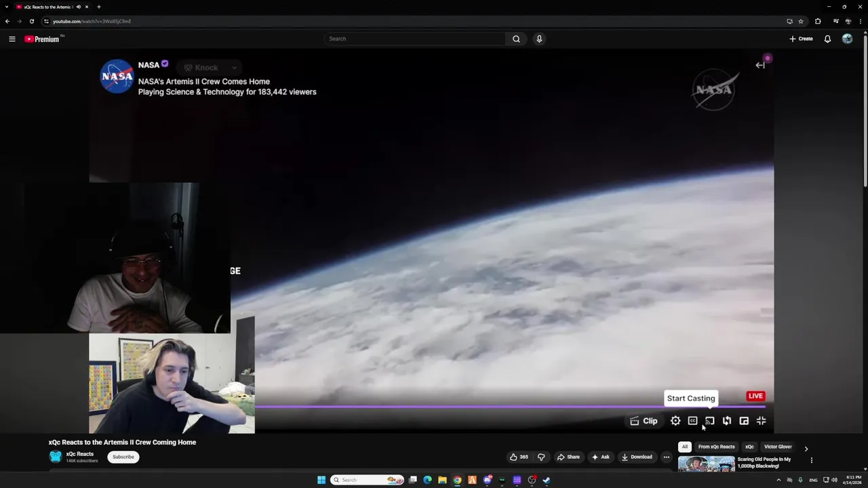The width and height of the screenshot is (868, 488).
Task: View site information in the address bar
Action: pyautogui.click(x=46, y=21)
